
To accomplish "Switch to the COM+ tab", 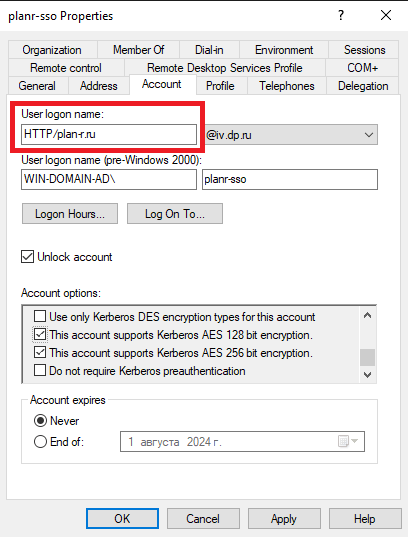I will [x=362, y=68].
